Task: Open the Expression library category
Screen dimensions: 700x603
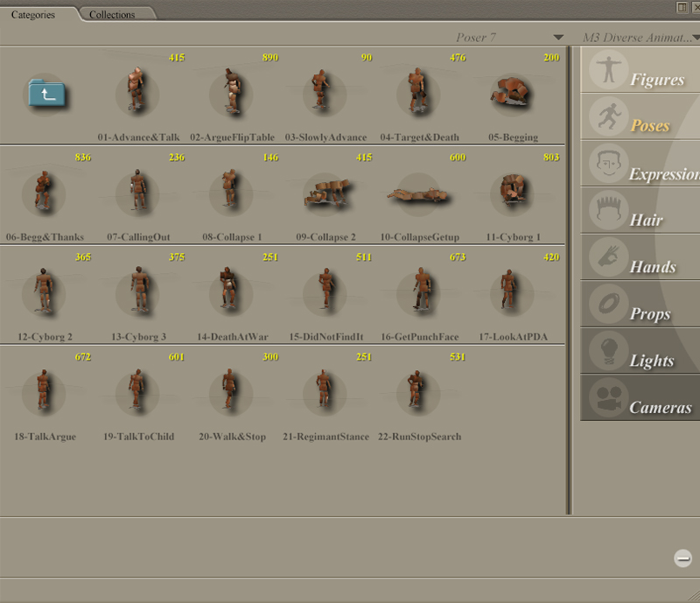Action: point(640,164)
